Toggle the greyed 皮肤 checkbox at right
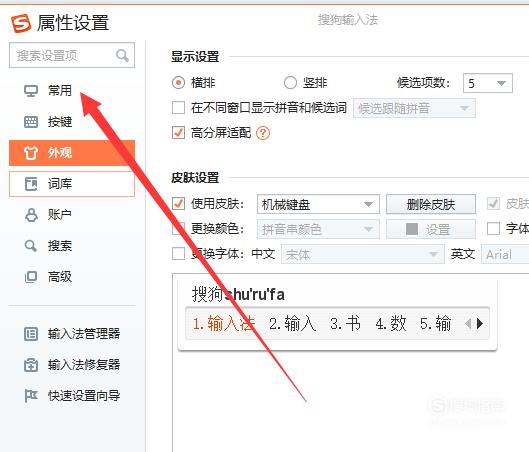This screenshot has height=452, width=529. (493, 204)
